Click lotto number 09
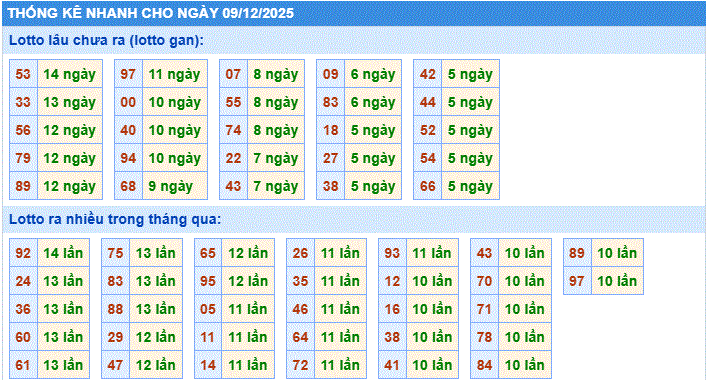This screenshot has height=380, width=707. 331,74
